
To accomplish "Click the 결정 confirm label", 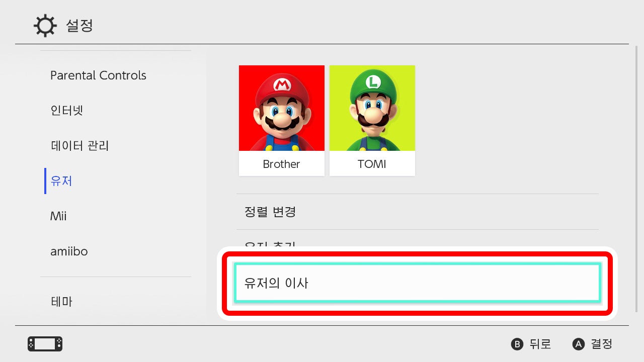I will 601,344.
